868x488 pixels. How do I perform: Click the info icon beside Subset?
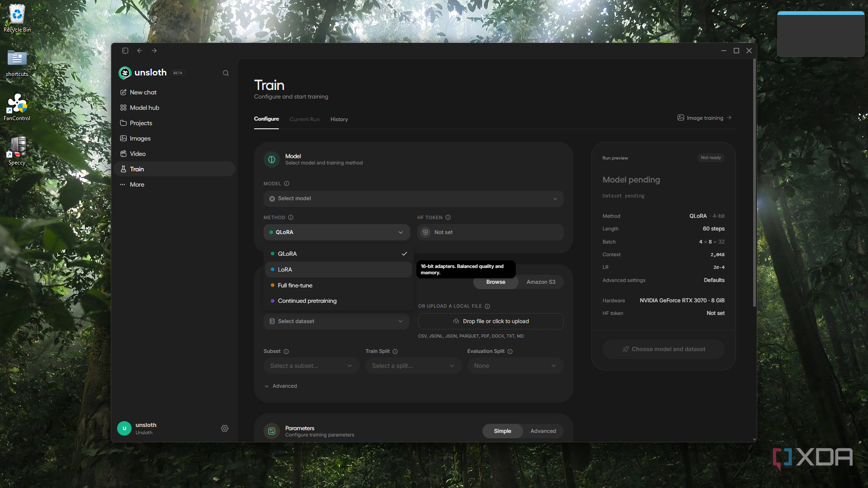(x=286, y=352)
